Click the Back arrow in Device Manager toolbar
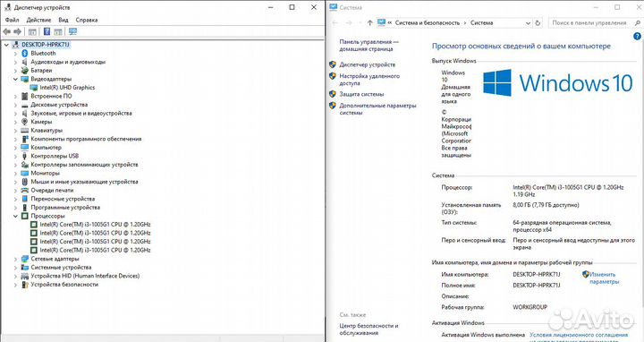The height and width of the screenshot is (342, 644). tap(6, 31)
